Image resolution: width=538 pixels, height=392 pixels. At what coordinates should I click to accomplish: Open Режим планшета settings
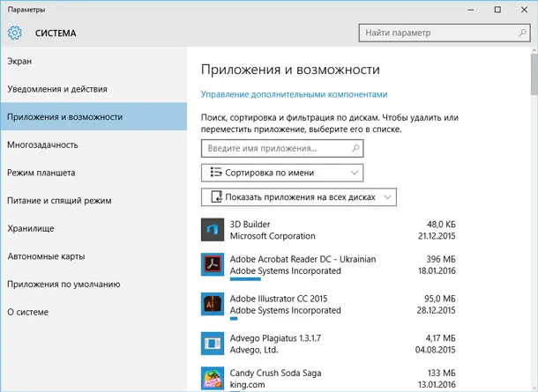(93, 173)
